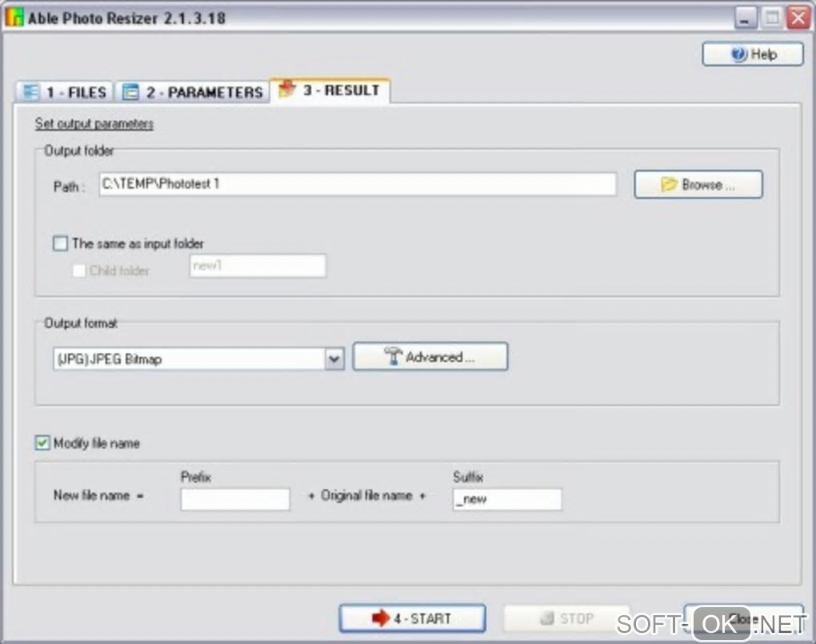The height and width of the screenshot is (644, 816).
Task: Click the Suffix field containing '_new'
Action: (x=507, y=499)
